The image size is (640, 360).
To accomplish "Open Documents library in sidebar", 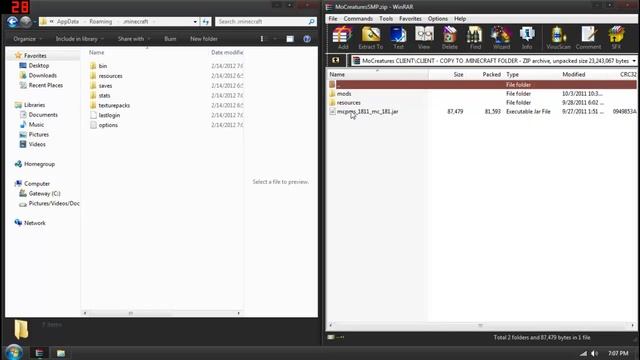I will point(43,115).
